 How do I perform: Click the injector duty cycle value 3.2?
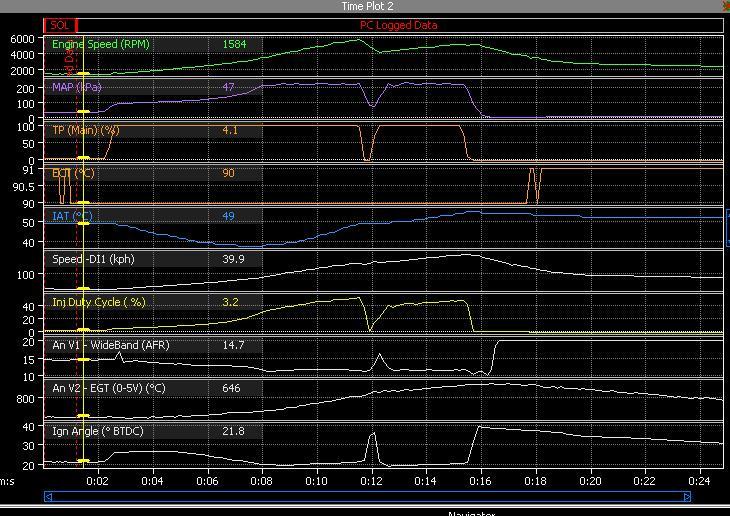coord(230,302)
